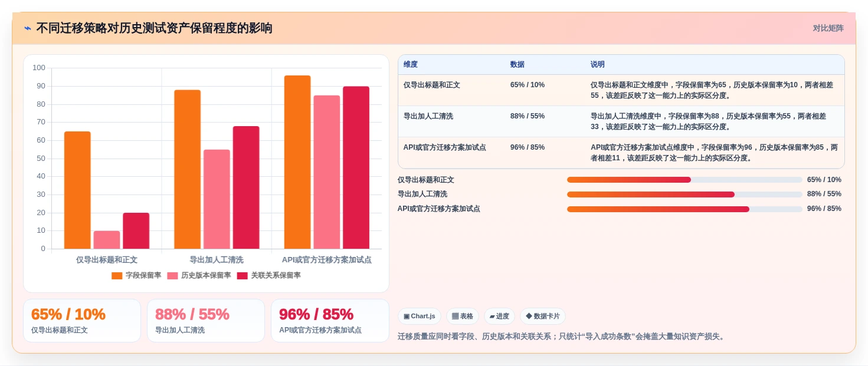Select the 进度 chip
The width and height of the screenshot is (868, 366).
click(x=499, y=316)
